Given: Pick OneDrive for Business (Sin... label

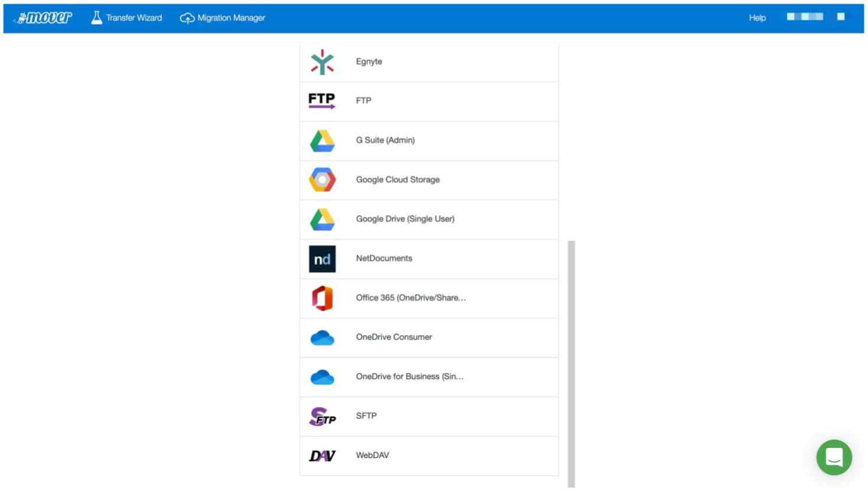Looking at the screenshot, I should coord(410,377).
